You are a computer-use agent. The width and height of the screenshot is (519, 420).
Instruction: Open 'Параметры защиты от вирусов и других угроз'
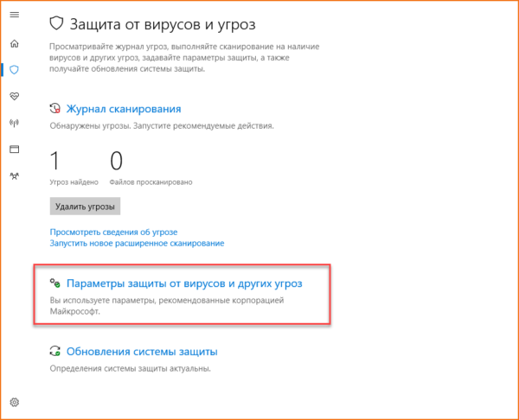[x=184, y=283]
